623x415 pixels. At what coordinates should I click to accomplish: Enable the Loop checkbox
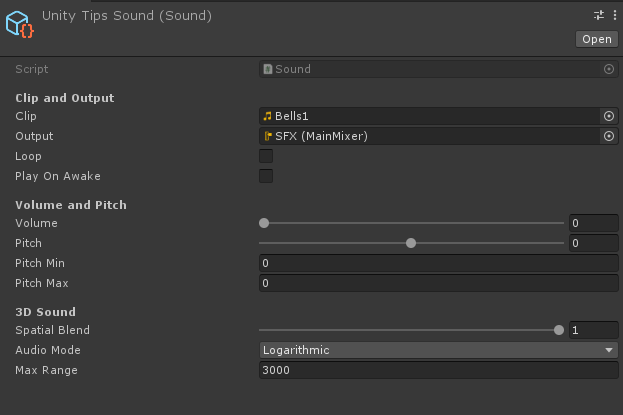point(266,156)
